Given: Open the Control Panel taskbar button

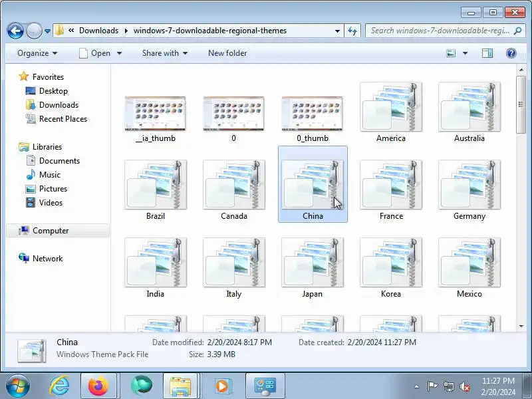Looking at the screenshot, I should [265, 386].
